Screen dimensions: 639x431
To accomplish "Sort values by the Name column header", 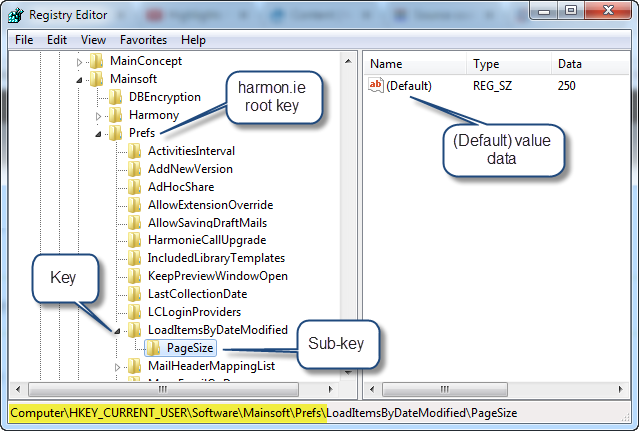I will (415, 64).
